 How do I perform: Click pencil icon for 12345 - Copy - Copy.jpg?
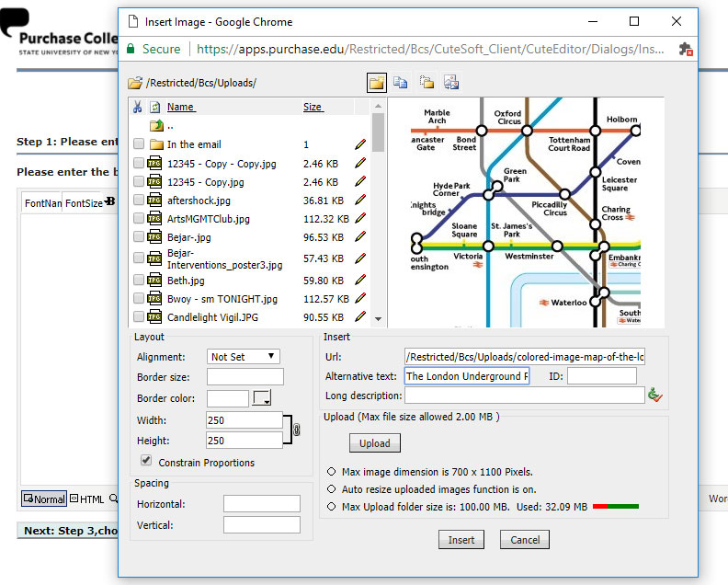(360, 163)
